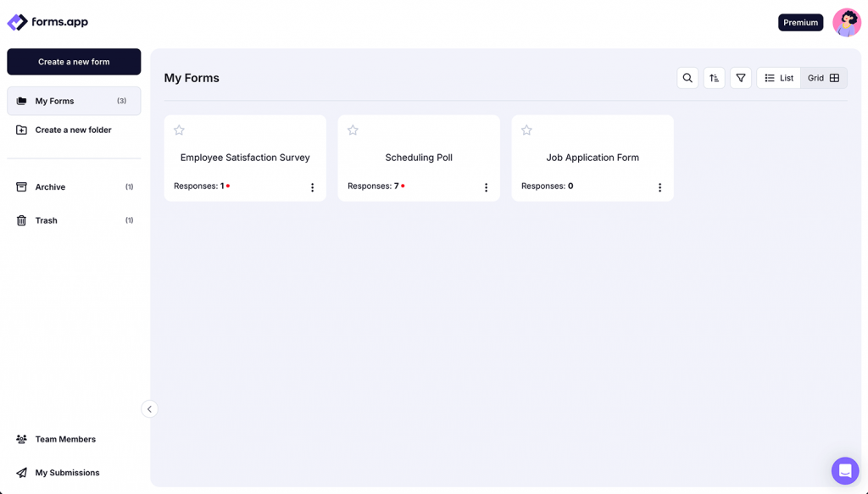Switch to Grid view
The height and width of the screenshot is (494, 868).
pos(823,77)
